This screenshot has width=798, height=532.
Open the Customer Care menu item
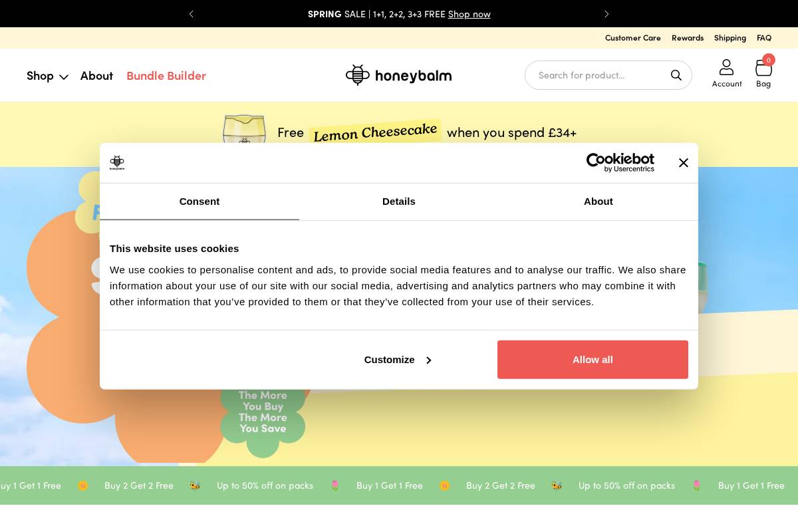632,38
